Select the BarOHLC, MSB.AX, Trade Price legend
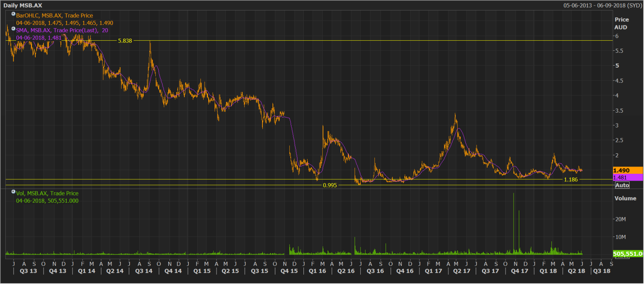644x284 pixels. (54, 16)
